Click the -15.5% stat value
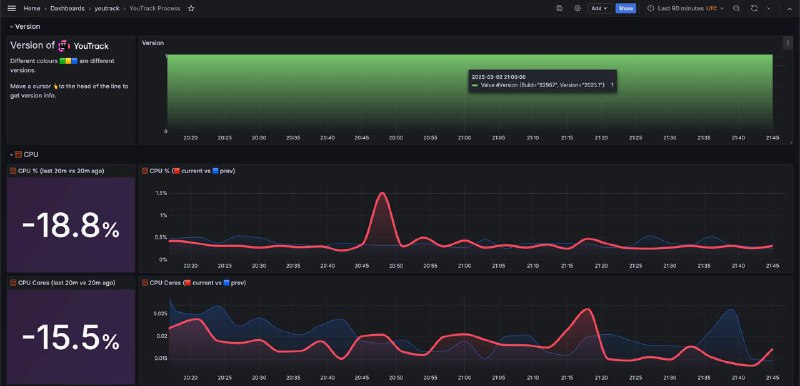800x386 pixels. click(70, 339)
